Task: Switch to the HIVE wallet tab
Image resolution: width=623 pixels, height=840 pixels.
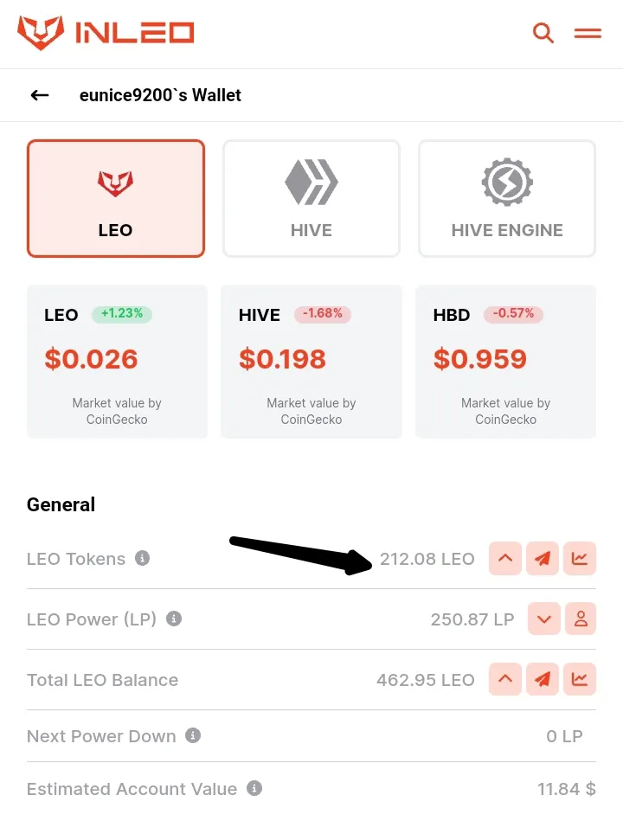Action: [x=311, y=199]
